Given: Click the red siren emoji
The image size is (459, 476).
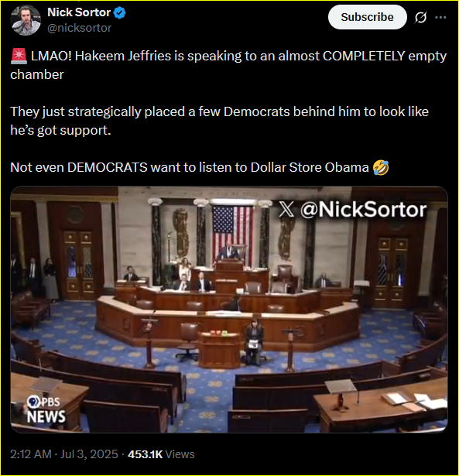Looking at the screenshot, I should 19,57.
